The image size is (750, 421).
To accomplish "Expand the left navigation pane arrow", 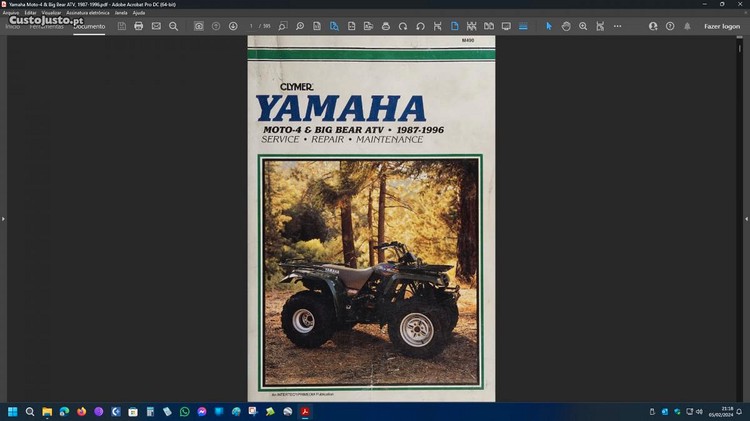I will [3, 218].
